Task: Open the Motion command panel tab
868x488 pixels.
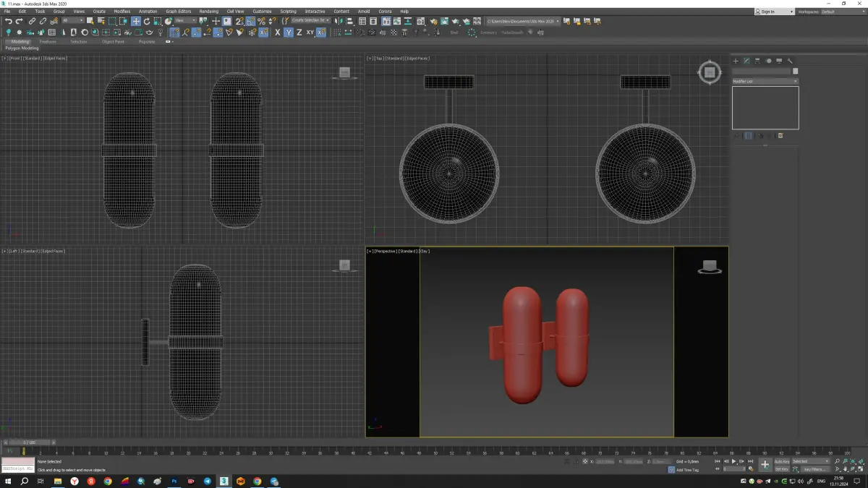Action: click(768, 61)
